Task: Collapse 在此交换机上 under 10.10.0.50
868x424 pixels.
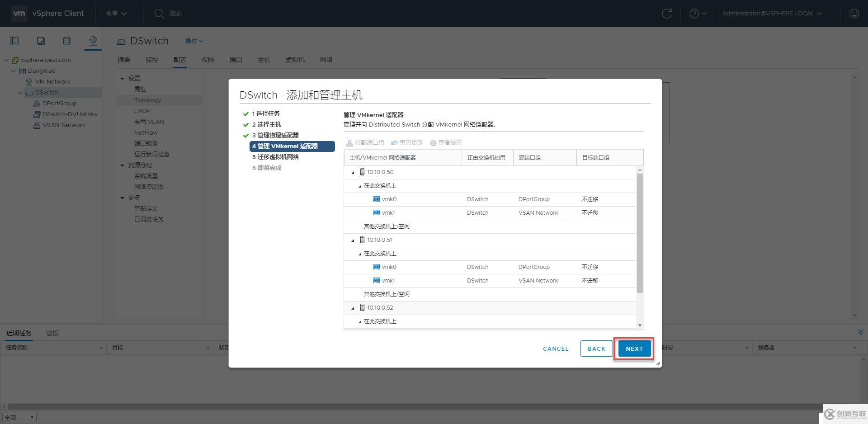Action: coord(360,186)
